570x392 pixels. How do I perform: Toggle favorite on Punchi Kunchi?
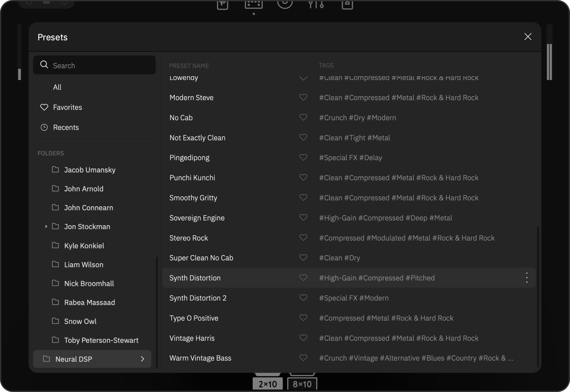[x=303, y=177]
